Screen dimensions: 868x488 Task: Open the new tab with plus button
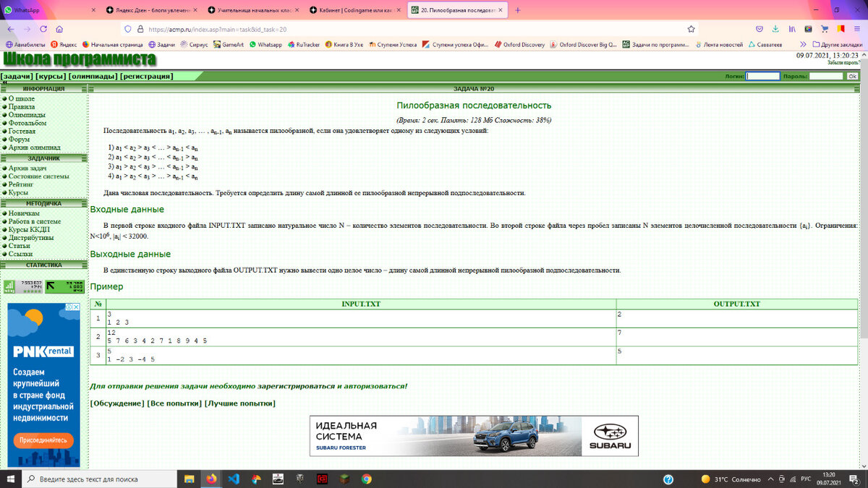point(517,10)
